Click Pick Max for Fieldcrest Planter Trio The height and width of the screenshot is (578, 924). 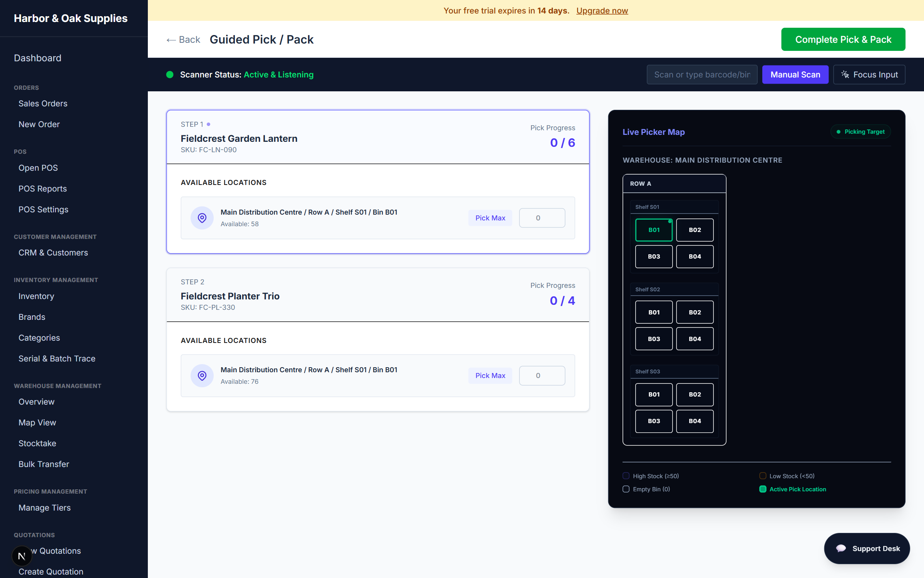[x=490, y=376]
